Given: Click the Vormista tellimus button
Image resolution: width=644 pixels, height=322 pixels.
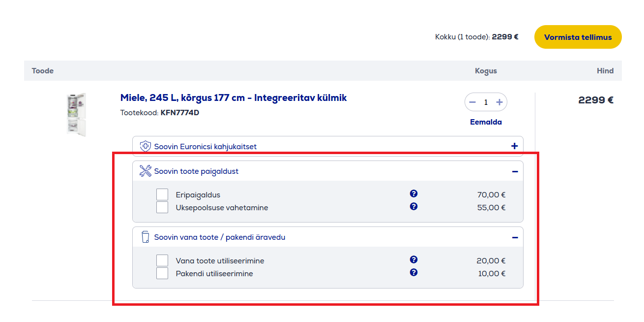Looking at the screenshot, I should click(578, 37).
